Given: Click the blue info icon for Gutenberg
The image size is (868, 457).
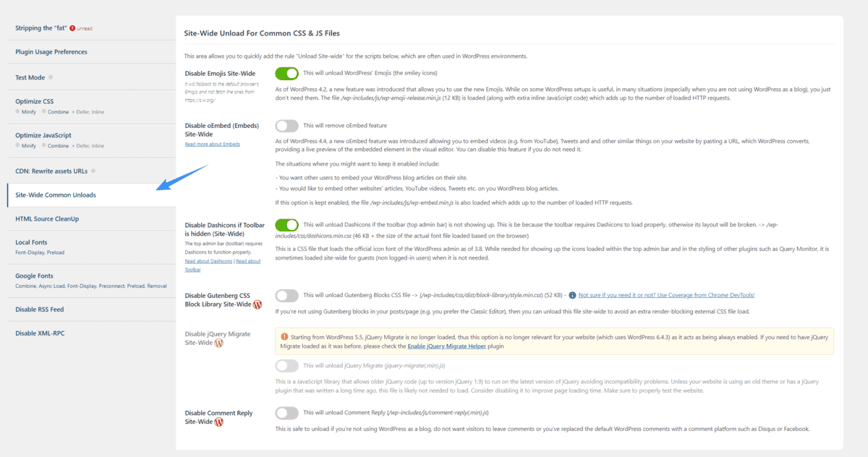Looking at the screenshot, I should pyautogui.click(x=572, y=295).
